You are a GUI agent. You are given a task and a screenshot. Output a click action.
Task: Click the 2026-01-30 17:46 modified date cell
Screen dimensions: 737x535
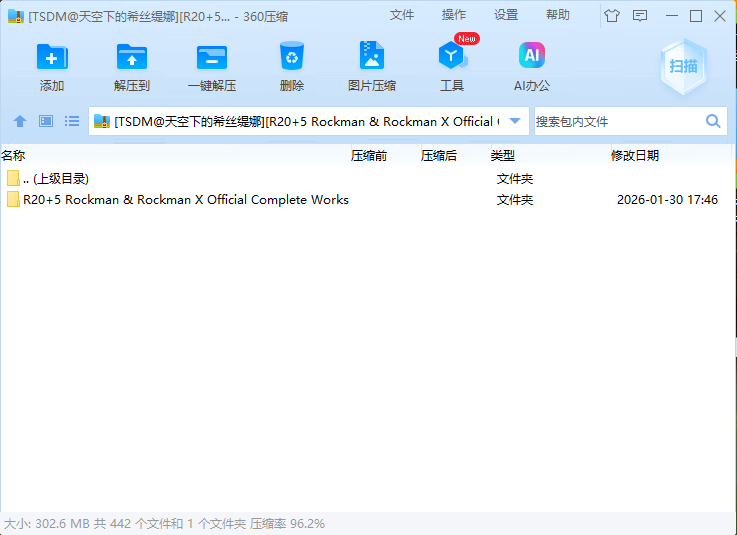point(667,200)
